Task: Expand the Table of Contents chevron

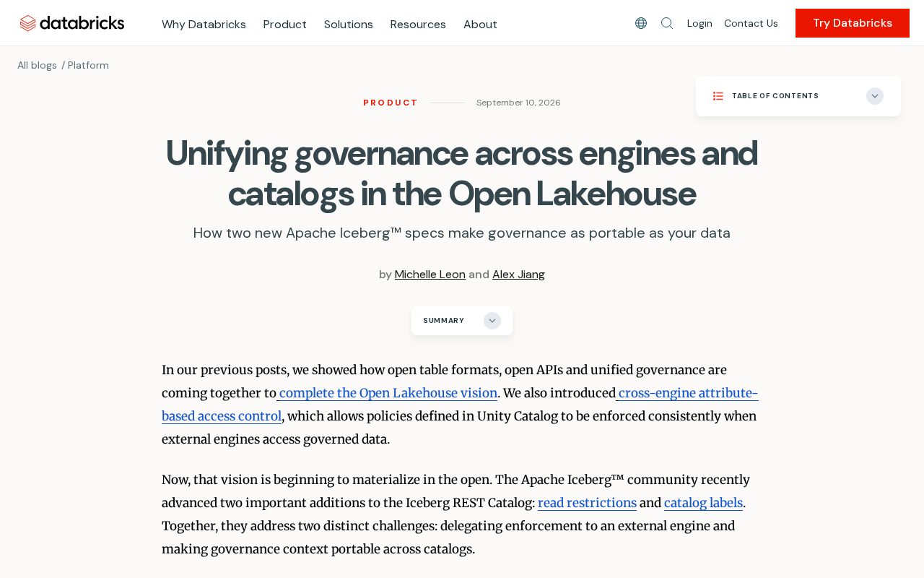Action: pos(875,96)
